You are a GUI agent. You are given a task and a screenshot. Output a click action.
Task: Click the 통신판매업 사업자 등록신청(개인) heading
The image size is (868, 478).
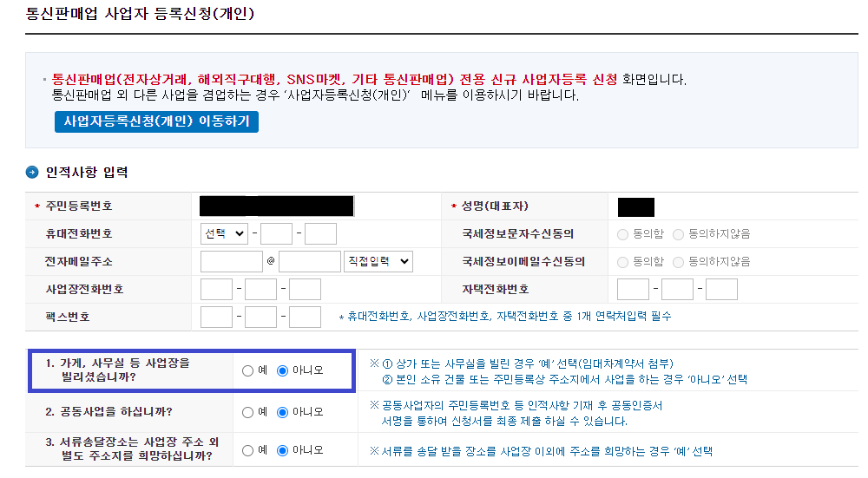point(140,13)
